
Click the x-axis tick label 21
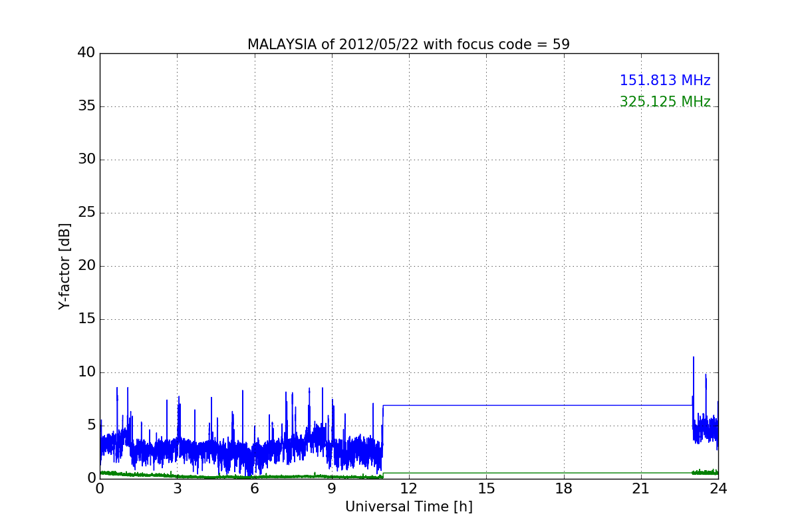point(641,488)
